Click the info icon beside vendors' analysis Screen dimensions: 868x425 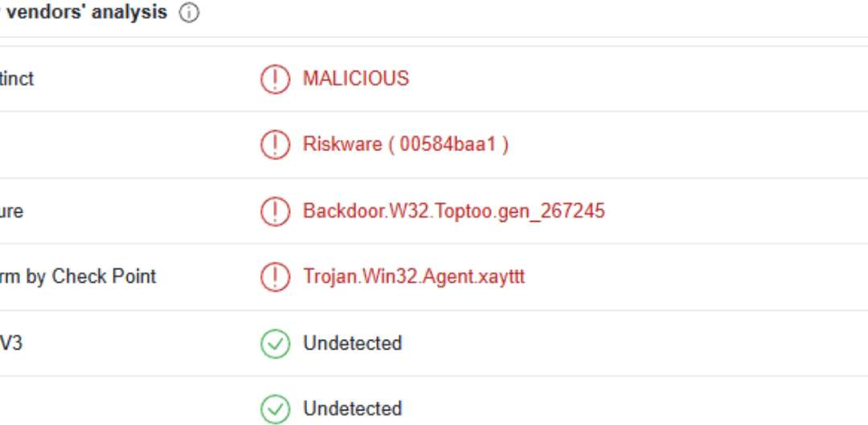189,14
